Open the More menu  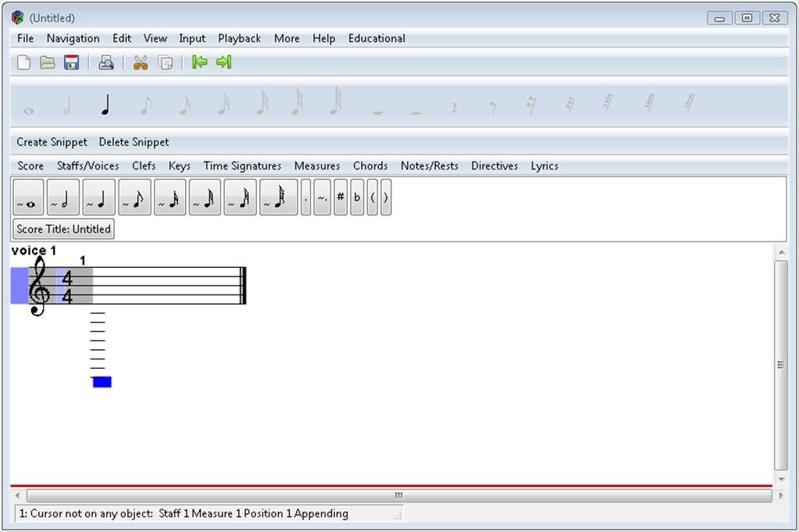tap(287, 38)
